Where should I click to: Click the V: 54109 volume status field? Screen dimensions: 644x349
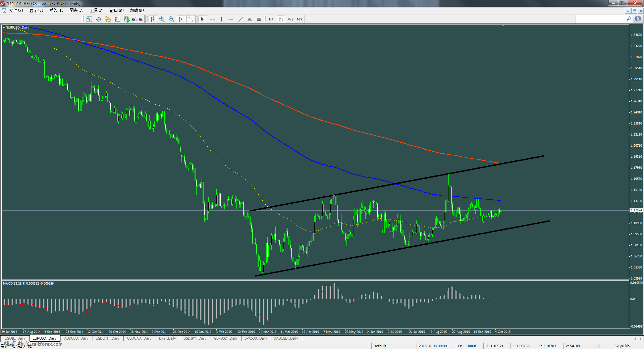pos(572,346)
